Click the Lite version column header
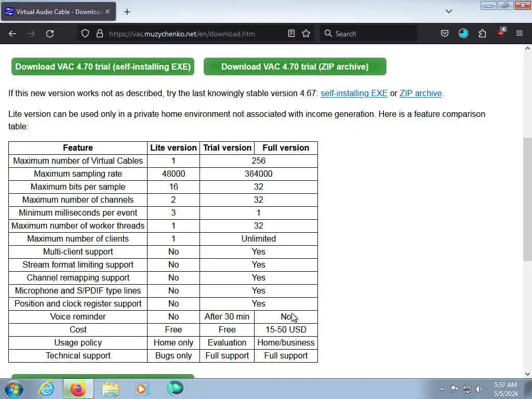 [174, 148]
